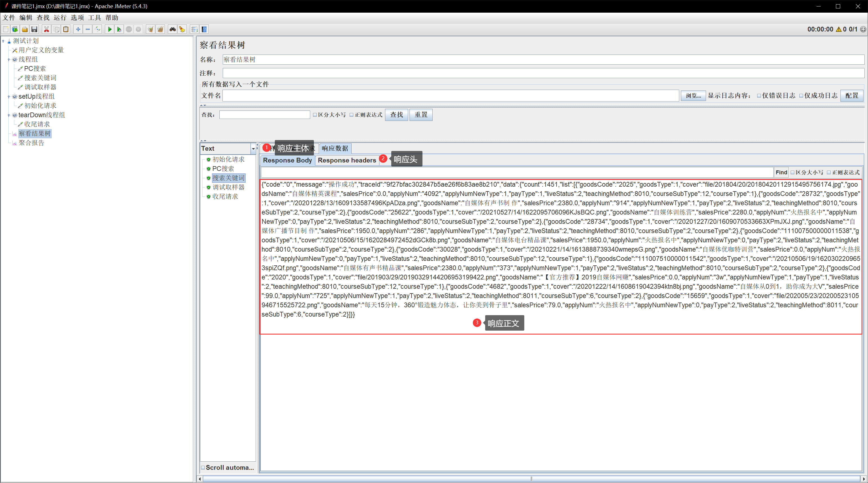The height and width of the screenshot is (483, 868).
Task: Click the green Start test button
Action: 109,29
